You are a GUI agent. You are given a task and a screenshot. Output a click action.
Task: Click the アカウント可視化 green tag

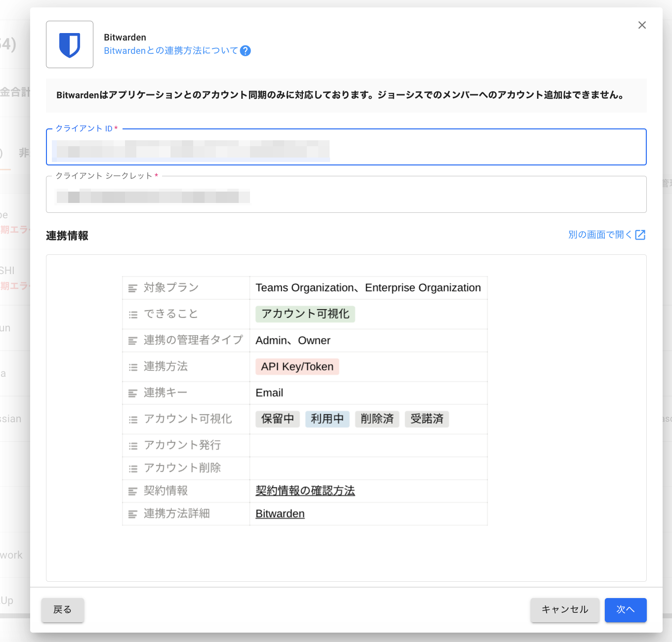coord(305,314)
